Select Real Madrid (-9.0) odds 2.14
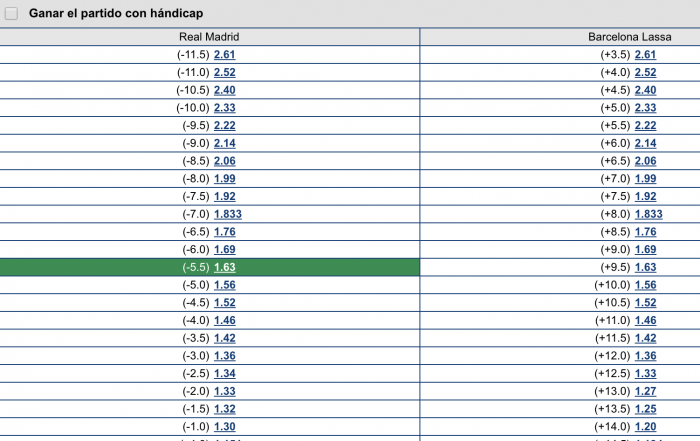Image resolution: width=700 pixels, height=441 pixels. [x=225, y=143]
